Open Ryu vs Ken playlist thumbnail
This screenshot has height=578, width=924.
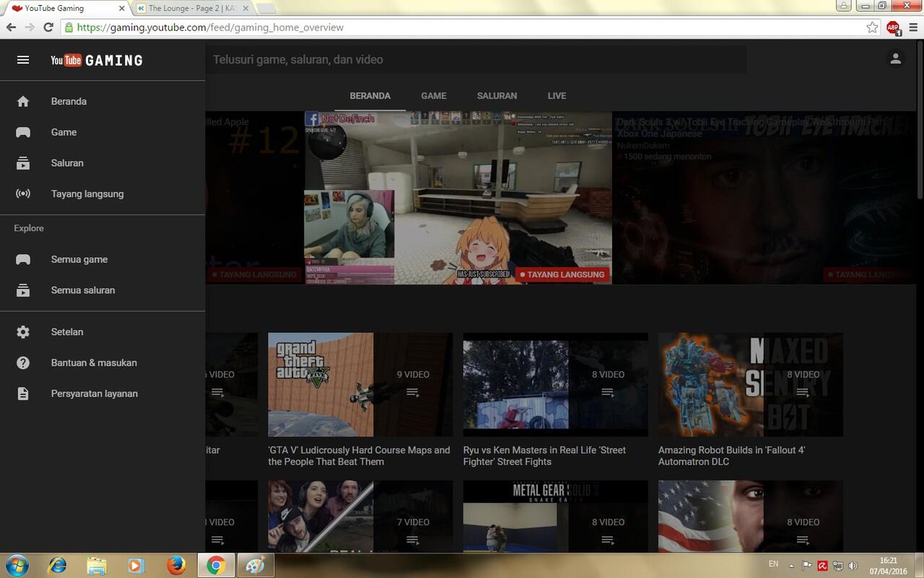(x=555, y=384)
